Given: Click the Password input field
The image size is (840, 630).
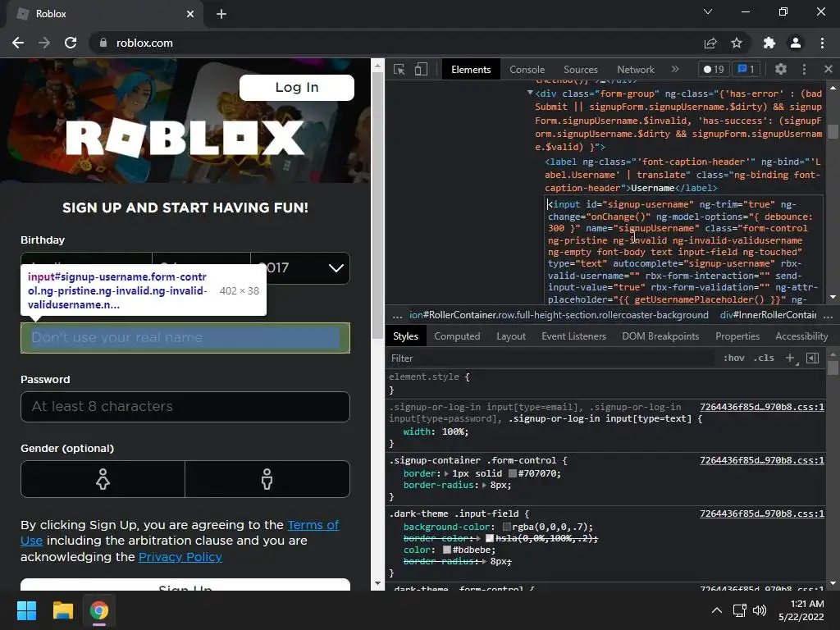Looking at the screenshot, I should point(185,407).
